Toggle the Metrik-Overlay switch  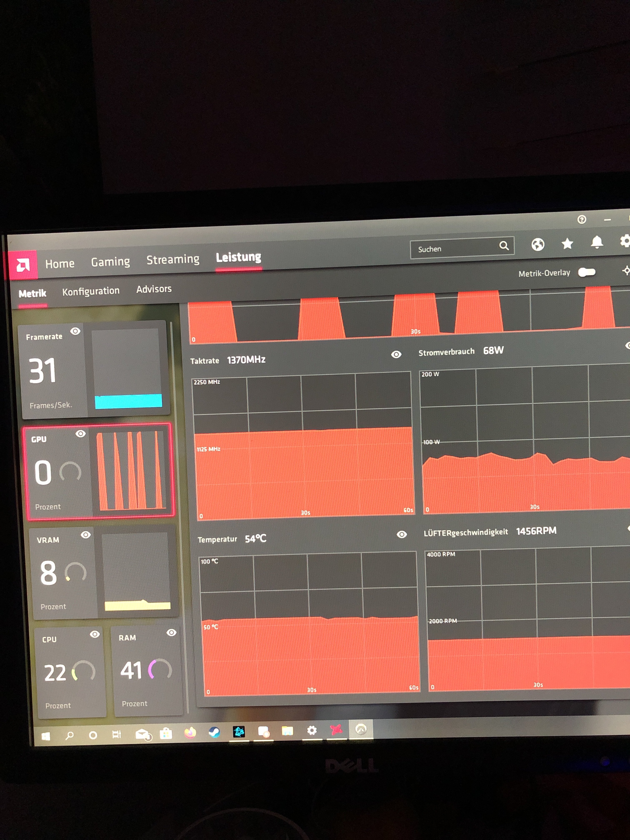point(587,272)
